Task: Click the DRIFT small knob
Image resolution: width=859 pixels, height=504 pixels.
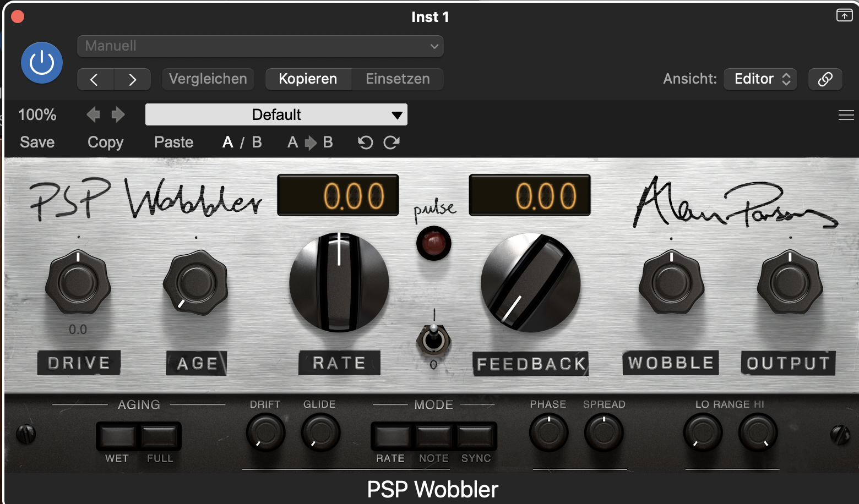Action: click(265, 432)
